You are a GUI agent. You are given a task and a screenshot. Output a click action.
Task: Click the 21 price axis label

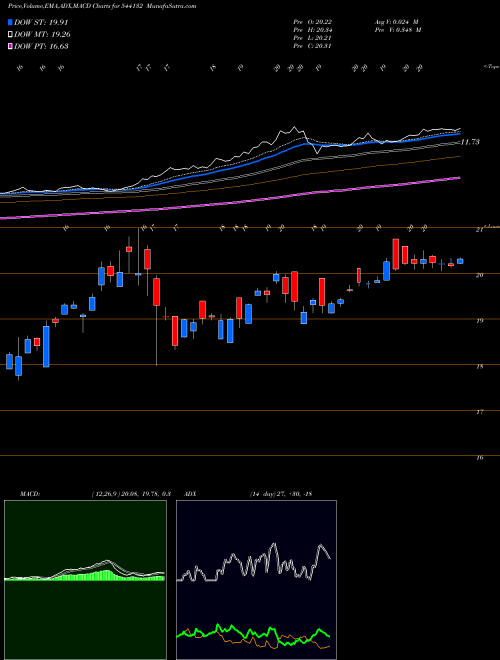(x=479, y=230)
